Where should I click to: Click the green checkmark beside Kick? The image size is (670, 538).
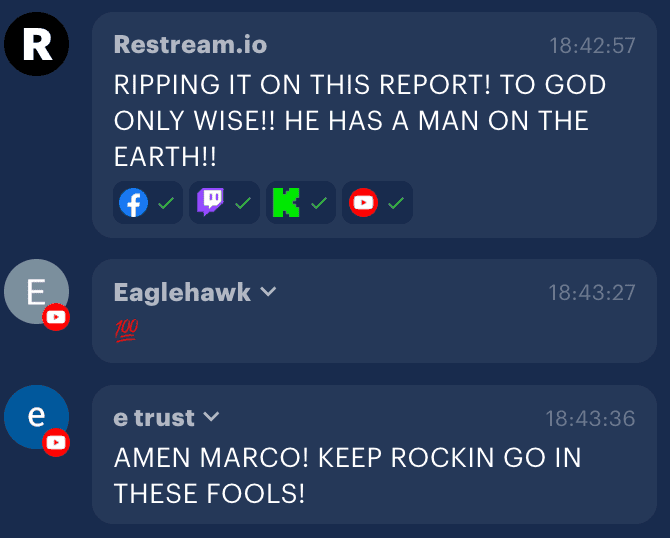(319, 203)
